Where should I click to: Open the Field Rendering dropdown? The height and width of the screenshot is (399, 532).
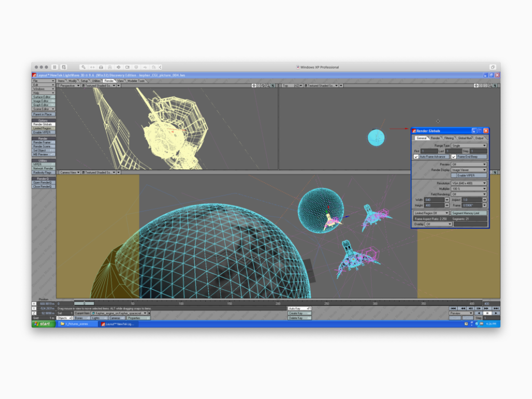pos(469,194)
